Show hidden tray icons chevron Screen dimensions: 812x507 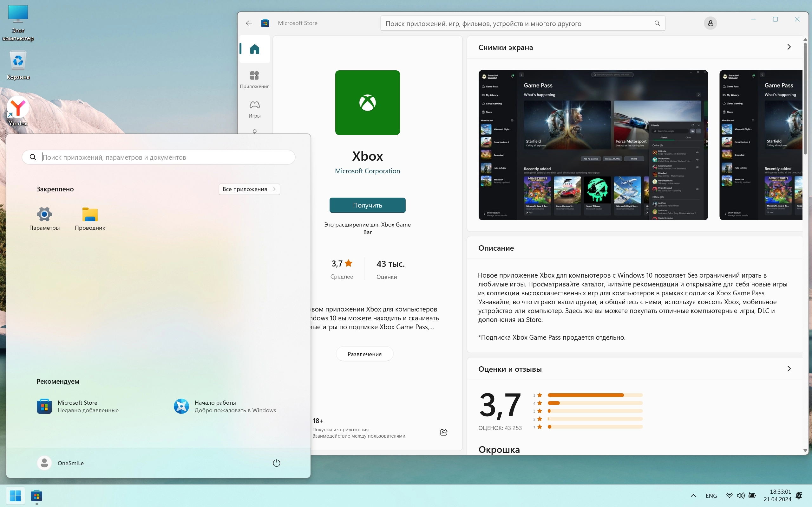pos(693,496)
